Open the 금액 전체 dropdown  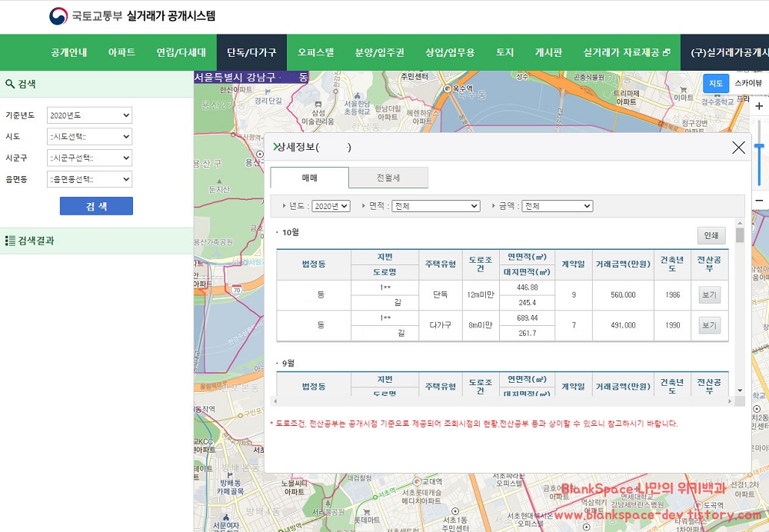coord(558,207)
